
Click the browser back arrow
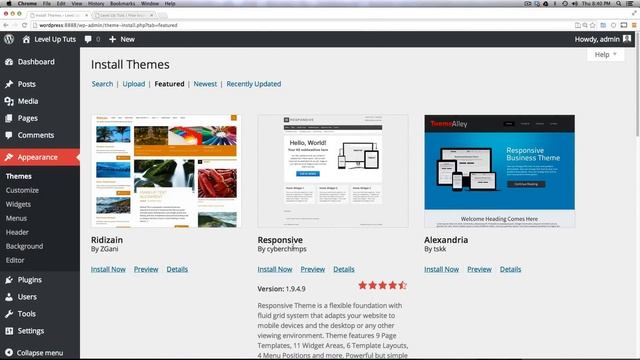6,25
